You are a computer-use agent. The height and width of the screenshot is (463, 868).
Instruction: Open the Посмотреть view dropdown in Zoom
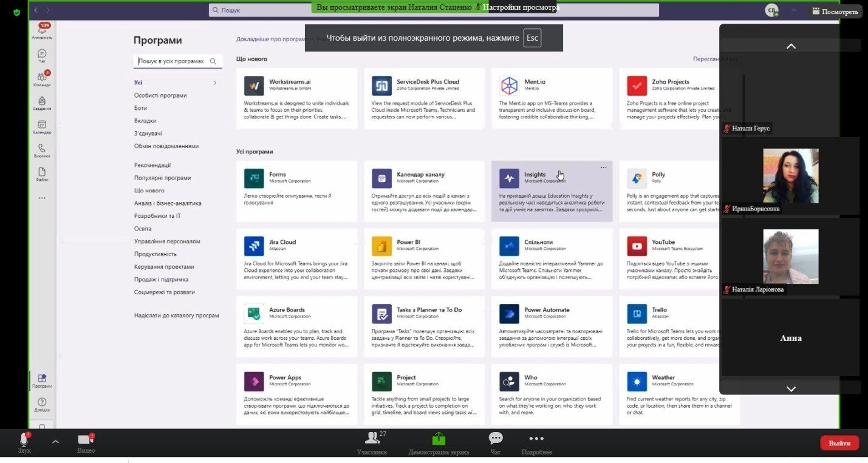pos(835,12)
